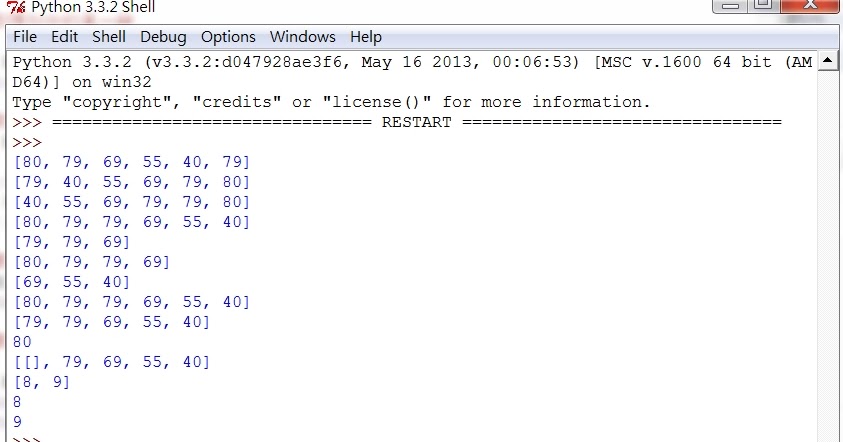The width and height of the screenshot is (843, 442).
Task: Open the Options menu
Action: click(228, 37)
